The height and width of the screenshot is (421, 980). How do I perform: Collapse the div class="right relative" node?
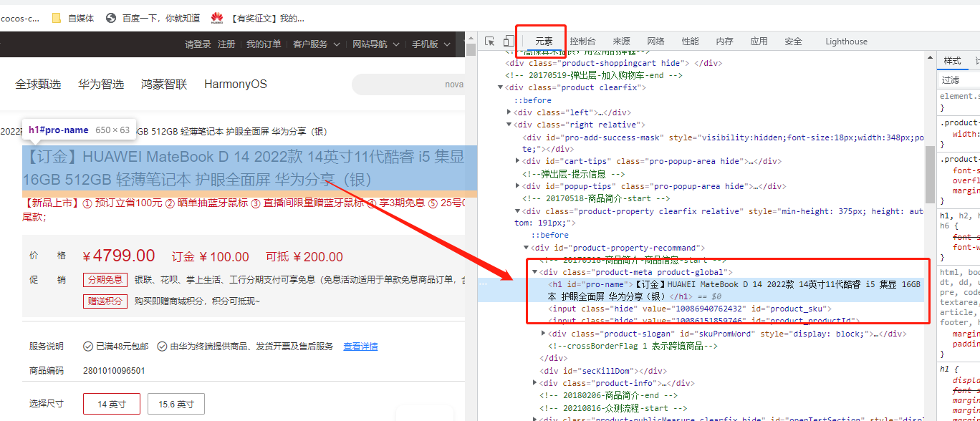pos(509,125)
